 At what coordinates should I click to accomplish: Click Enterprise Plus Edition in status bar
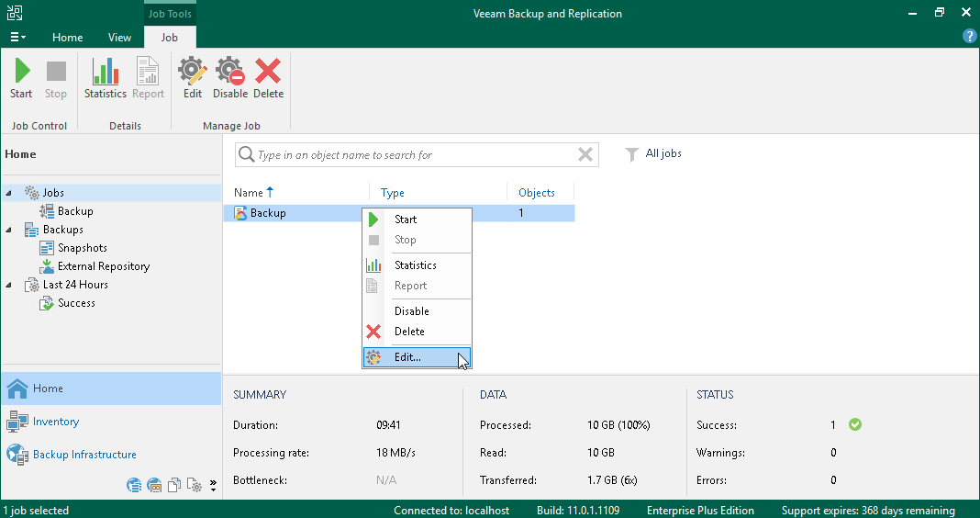click(700, 511)
